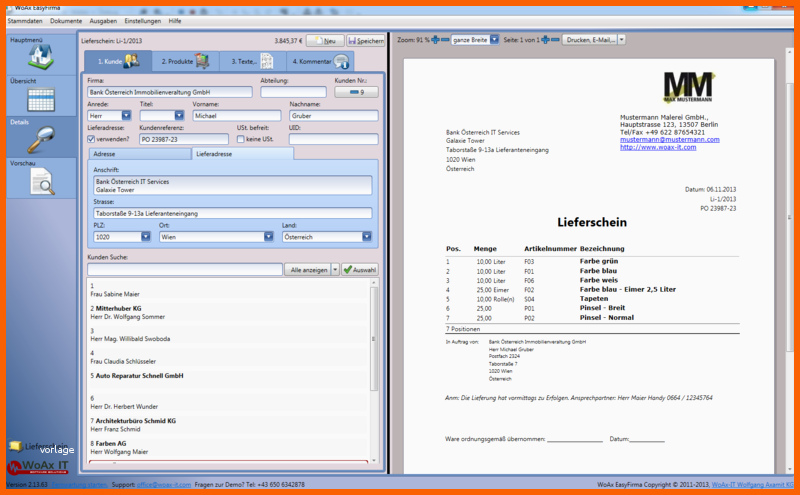Click the Abteilung input field
The width and height of the screenshot is (800, 495).
[x=293, y=92]
